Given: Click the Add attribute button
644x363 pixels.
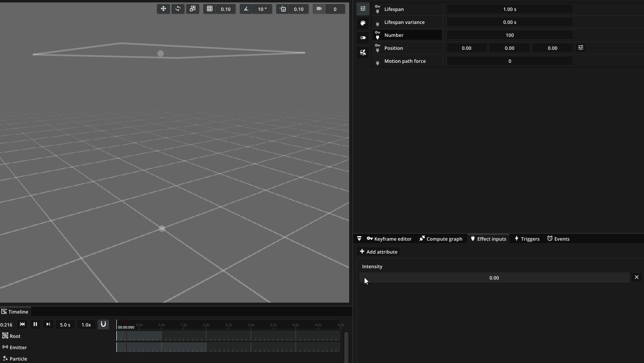Looking at the screenshot, I should 379,252.
